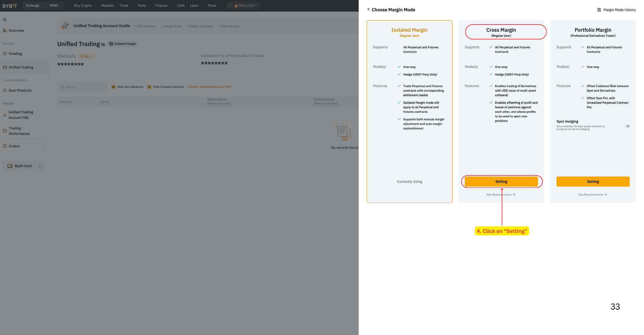Hide balance with eye icon
Image resolution: width=644 pixels, height=335 pixels.
click(103, 45)
